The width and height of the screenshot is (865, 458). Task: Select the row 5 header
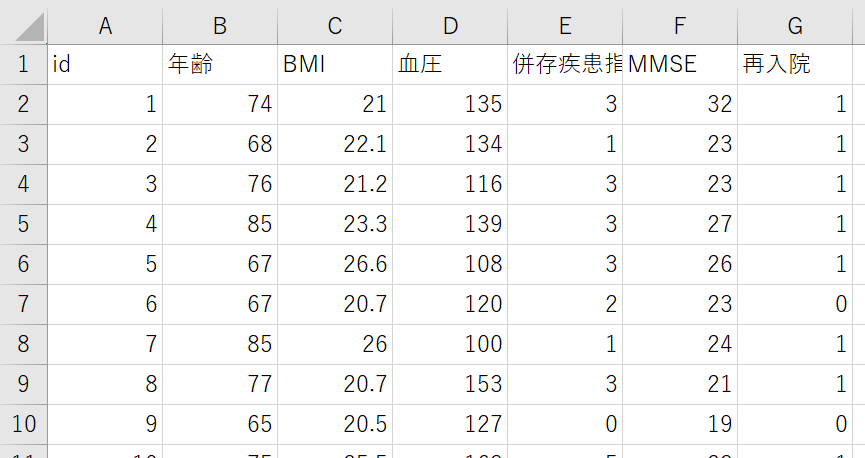pos(23,224)
